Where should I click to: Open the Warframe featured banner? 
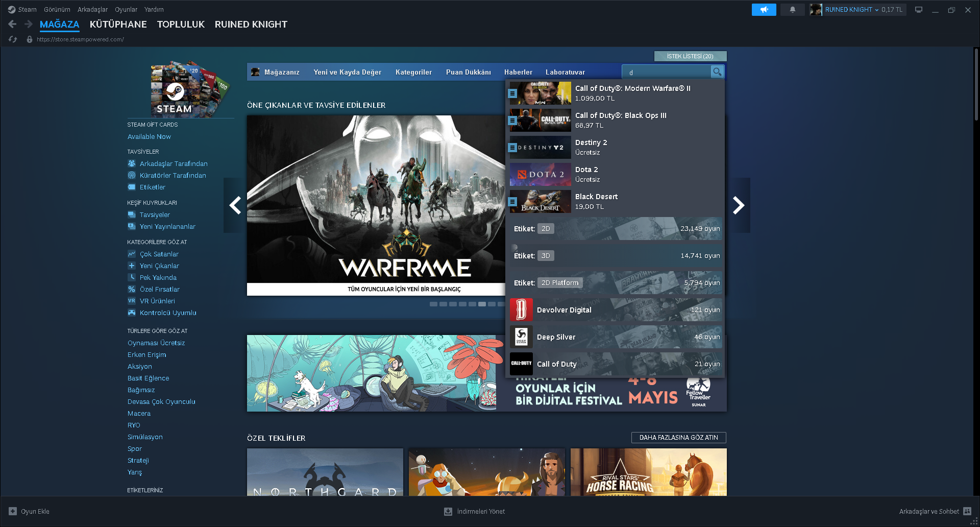376,205
